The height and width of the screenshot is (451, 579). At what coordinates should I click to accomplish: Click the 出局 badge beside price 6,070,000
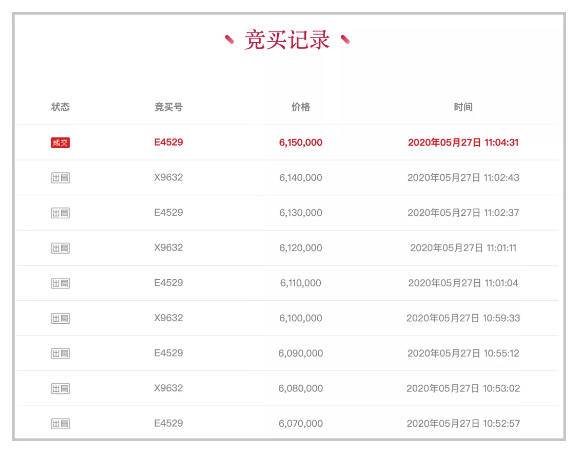tap(60, 424)
